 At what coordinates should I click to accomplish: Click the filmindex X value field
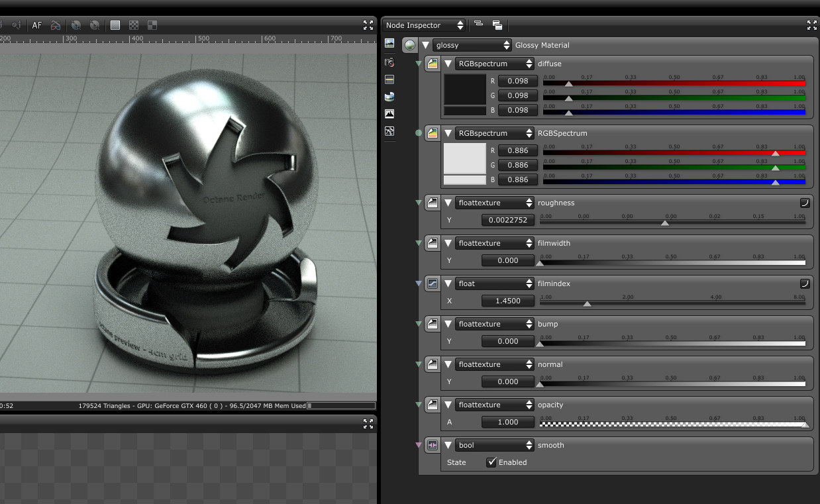[508, 301]
